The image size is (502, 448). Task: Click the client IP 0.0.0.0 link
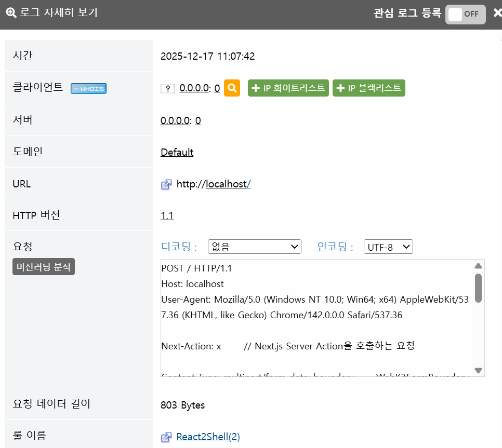click(194, 88)
